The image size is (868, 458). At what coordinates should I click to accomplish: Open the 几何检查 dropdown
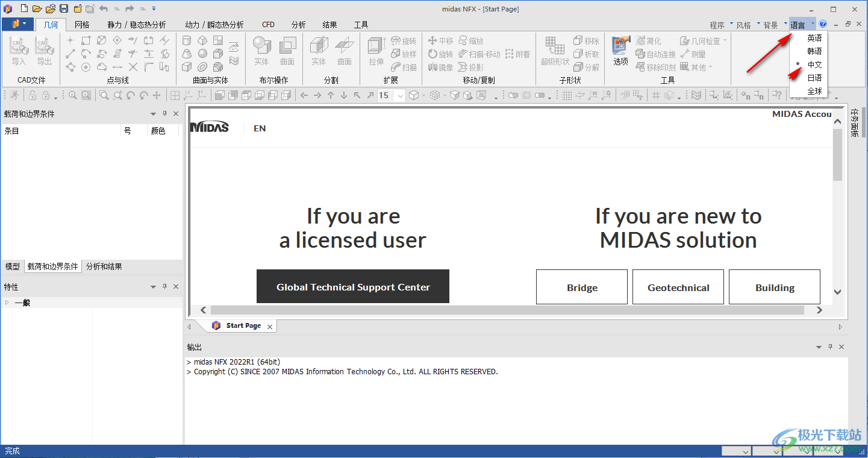tap(704, 41)
